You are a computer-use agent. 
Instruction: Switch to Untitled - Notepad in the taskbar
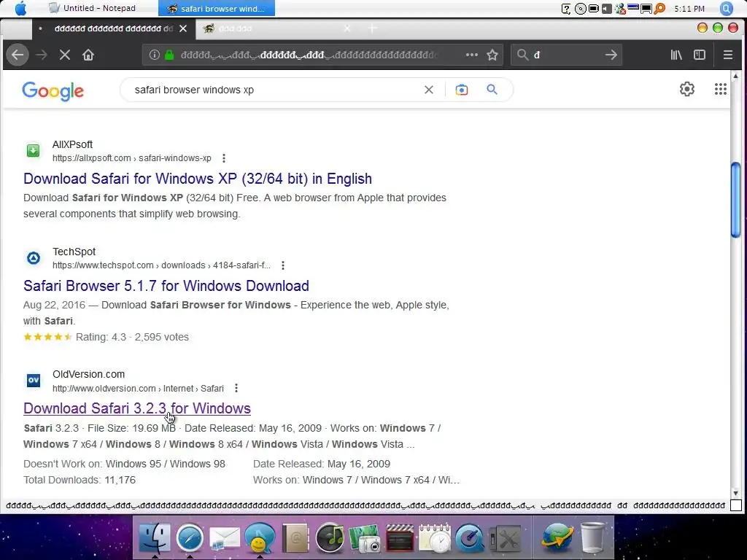coord(93,8)
